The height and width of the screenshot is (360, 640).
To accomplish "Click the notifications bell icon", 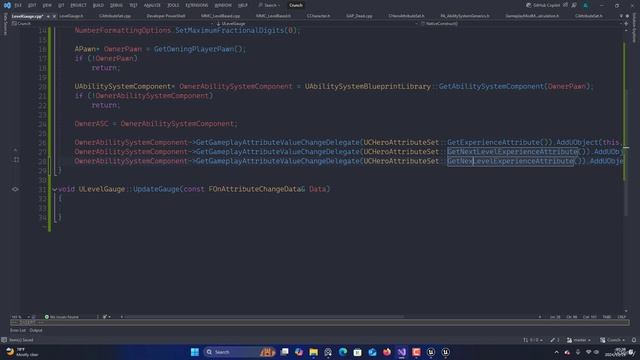I will [634, 340].
